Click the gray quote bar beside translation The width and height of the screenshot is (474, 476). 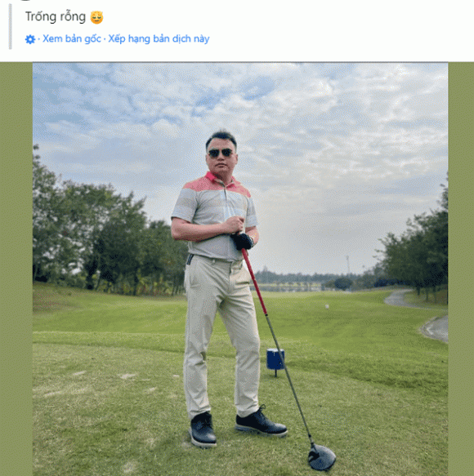tap(11, 26)
